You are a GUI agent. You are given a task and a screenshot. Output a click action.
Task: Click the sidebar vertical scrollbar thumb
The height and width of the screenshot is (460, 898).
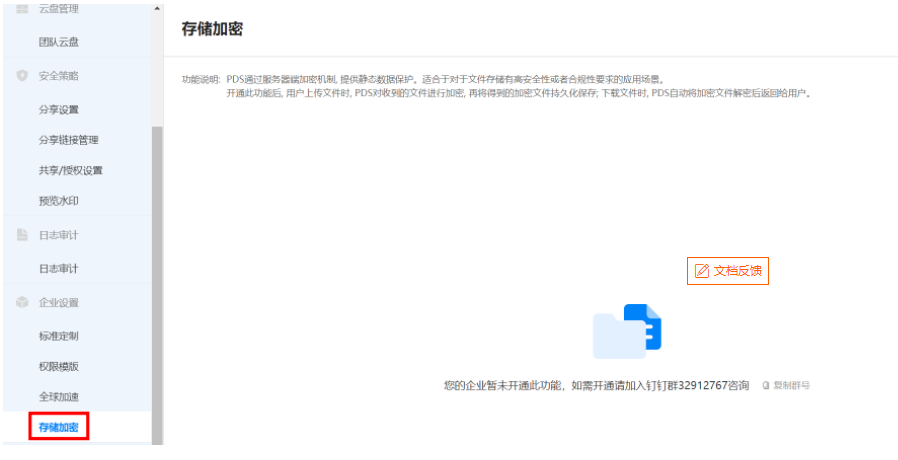[156, 280]
